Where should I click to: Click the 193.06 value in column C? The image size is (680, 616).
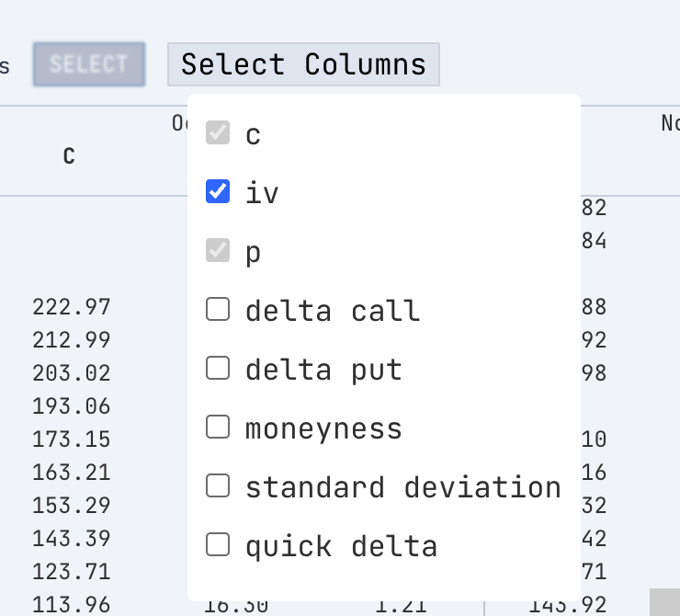71,406
